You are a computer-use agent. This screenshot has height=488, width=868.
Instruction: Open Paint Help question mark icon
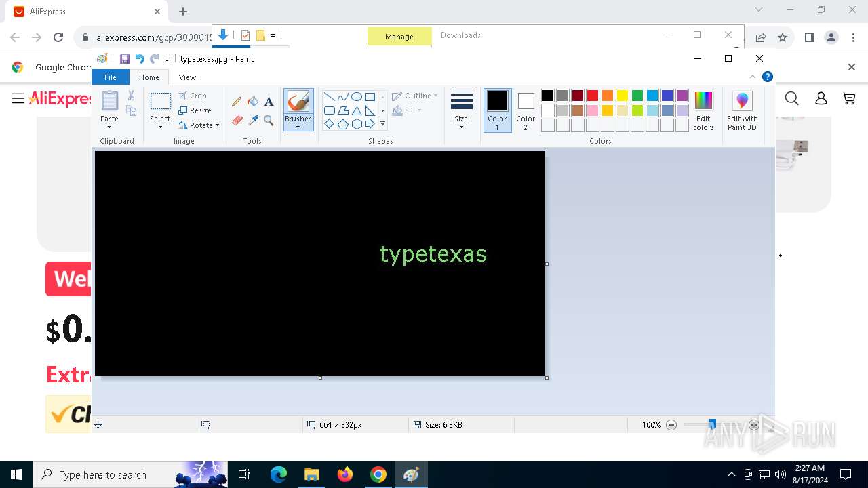(768, 77)
